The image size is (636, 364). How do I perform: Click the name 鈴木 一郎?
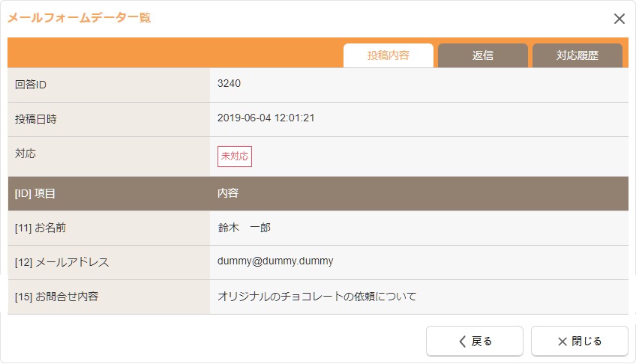(x=244, y=228)
